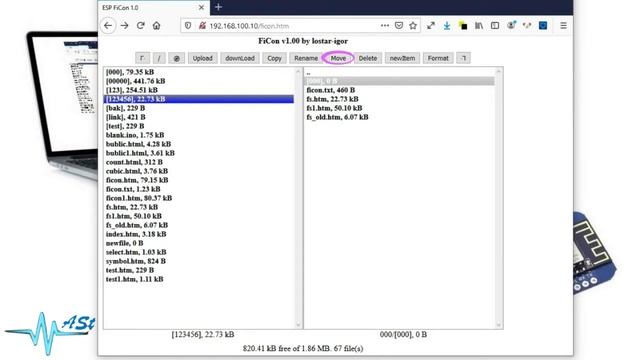Click the insecure connection lock icon
640x360 pixels.
[x=202, y=26]
